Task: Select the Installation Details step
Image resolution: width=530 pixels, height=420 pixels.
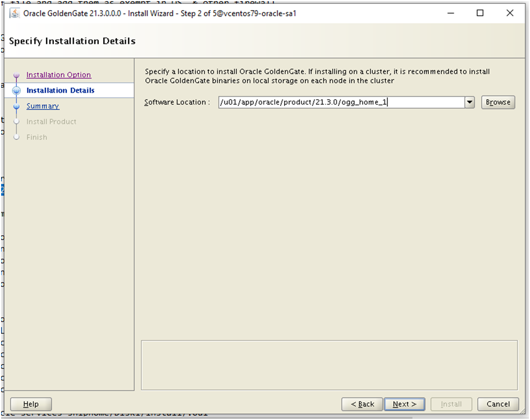Action: pos(61,90)
